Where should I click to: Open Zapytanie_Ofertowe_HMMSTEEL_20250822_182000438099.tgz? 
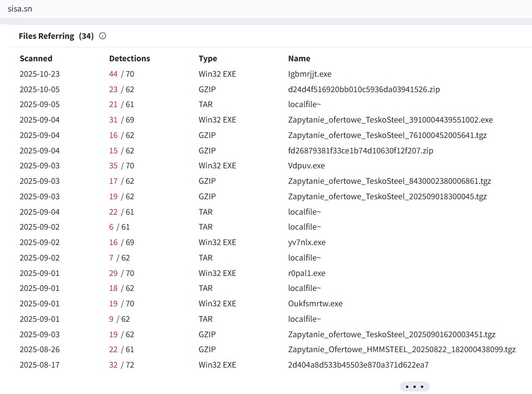tap(402, 350)
